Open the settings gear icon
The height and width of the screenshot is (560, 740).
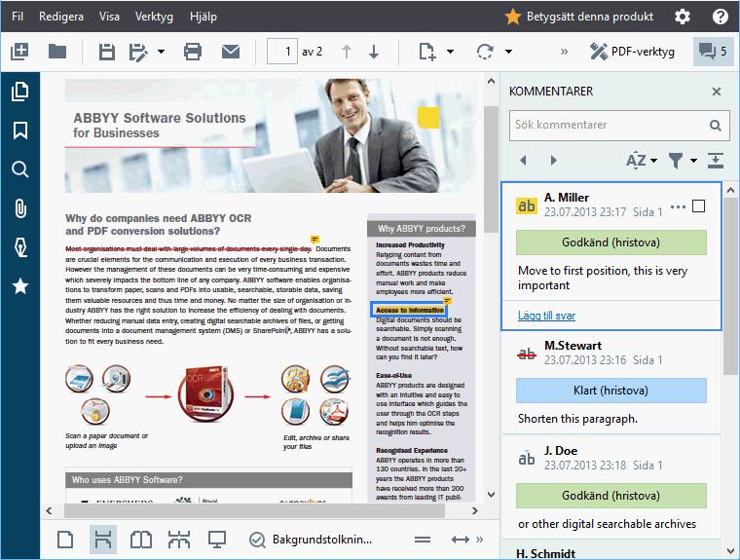pos(683,17)
